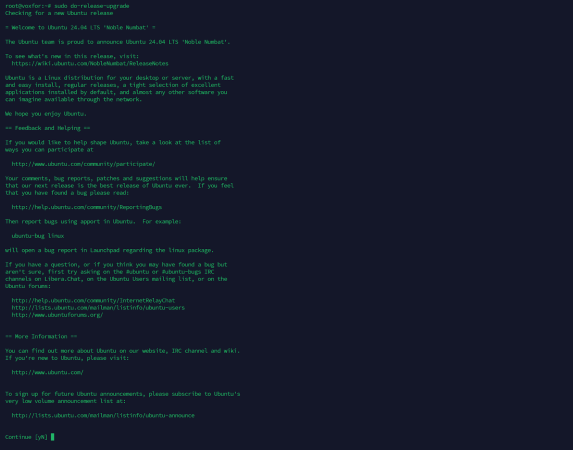Click 'will open a bug report in Launchpad' line
This screenshot has width=573, height=450.
click(x=109, y=250)
